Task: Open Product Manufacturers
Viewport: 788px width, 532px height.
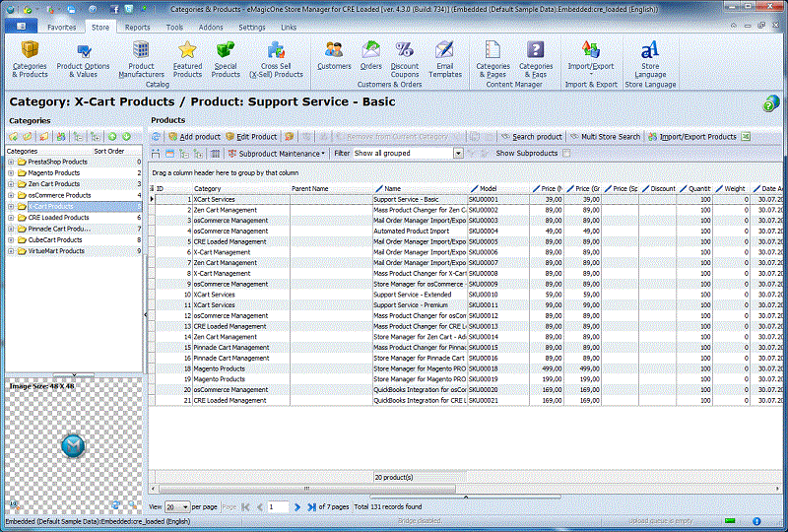Action: (x=141, y=59)
